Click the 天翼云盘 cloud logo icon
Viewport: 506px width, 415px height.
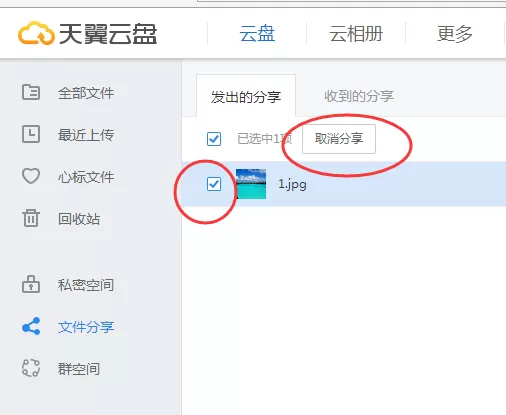[x=36, y=33]
